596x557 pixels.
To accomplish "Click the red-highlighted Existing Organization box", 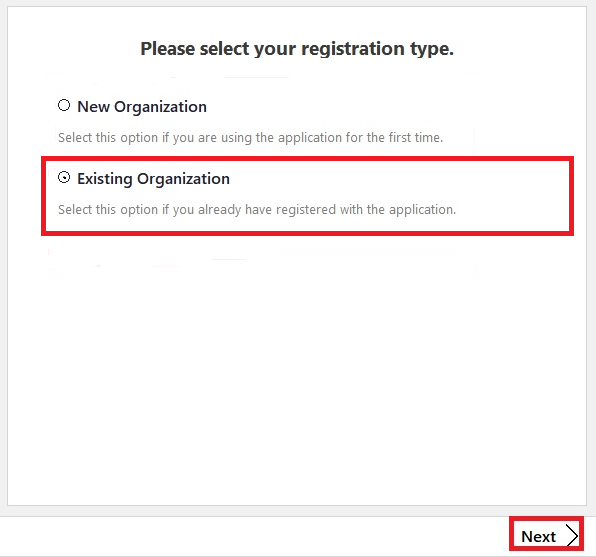I will pyautogui.click(x=307, y=196).
